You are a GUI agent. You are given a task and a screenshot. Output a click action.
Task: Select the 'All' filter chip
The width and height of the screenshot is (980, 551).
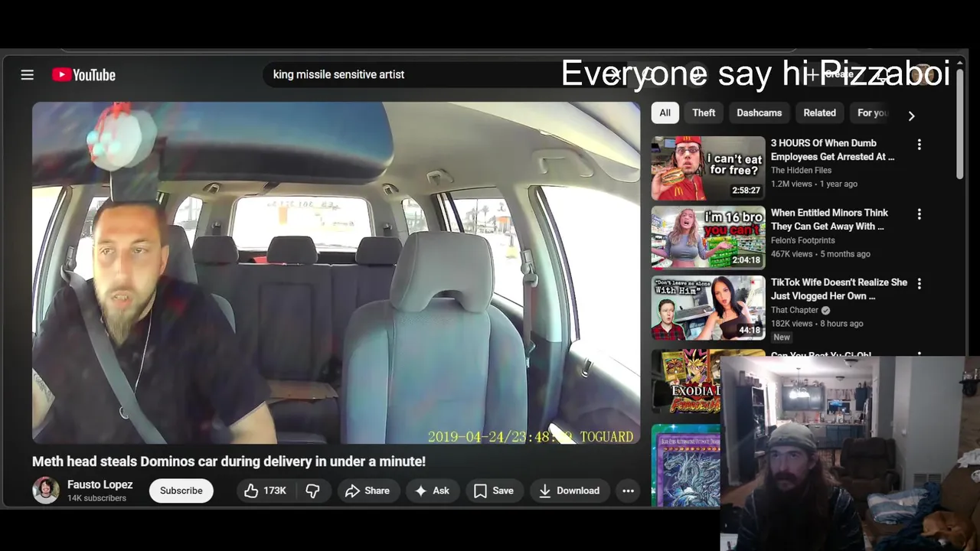tap(665, 112)
